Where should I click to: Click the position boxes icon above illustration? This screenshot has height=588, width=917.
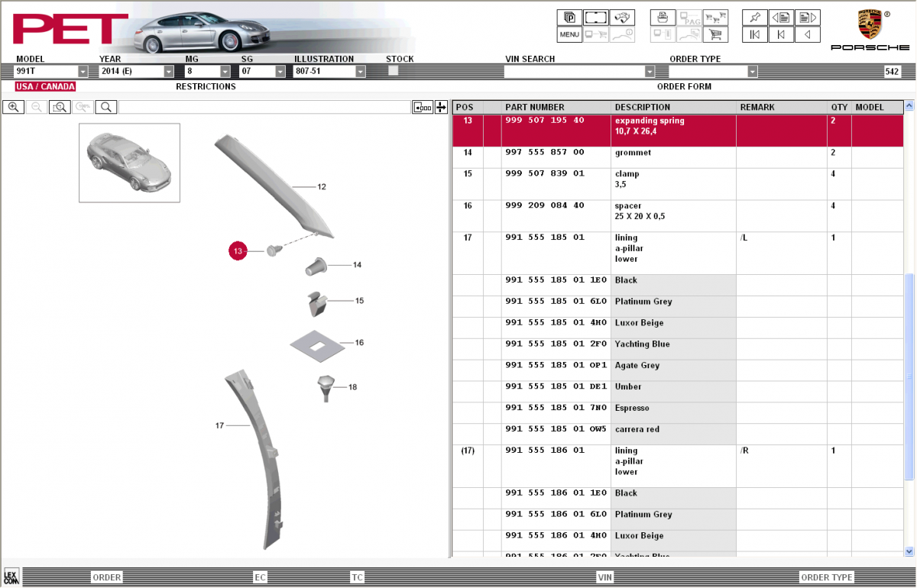point(423,108)
